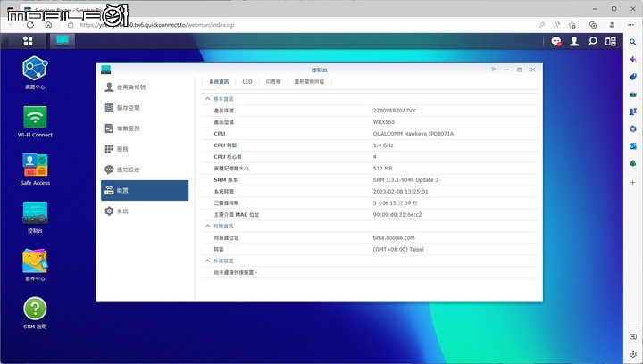
Task: Click MAC address 90:09:d0:31:6e:c2
Action: click(397, 214)
